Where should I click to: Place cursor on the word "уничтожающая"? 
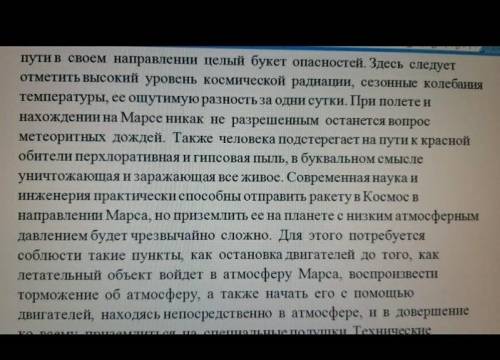tap(68, 176)
